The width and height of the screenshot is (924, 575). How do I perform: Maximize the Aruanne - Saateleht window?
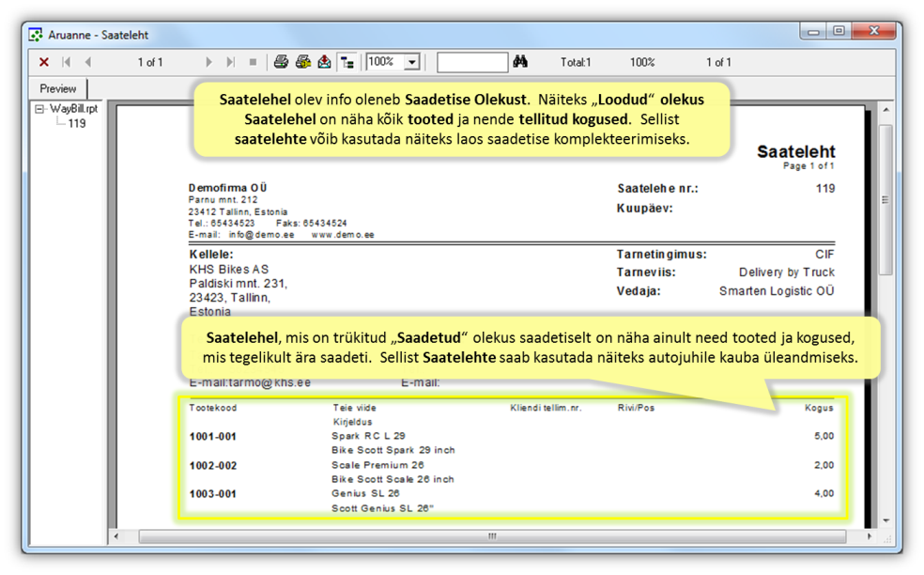839,31
